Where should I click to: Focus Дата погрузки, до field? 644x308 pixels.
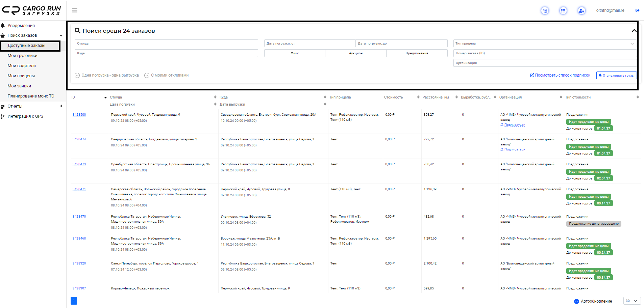[x=401, y=44]
